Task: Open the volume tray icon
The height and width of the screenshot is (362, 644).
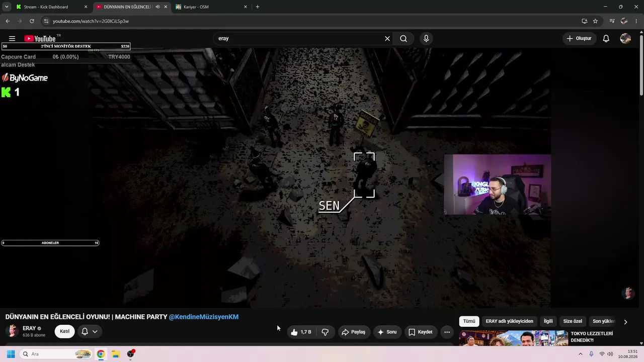Action: [610, 354]
